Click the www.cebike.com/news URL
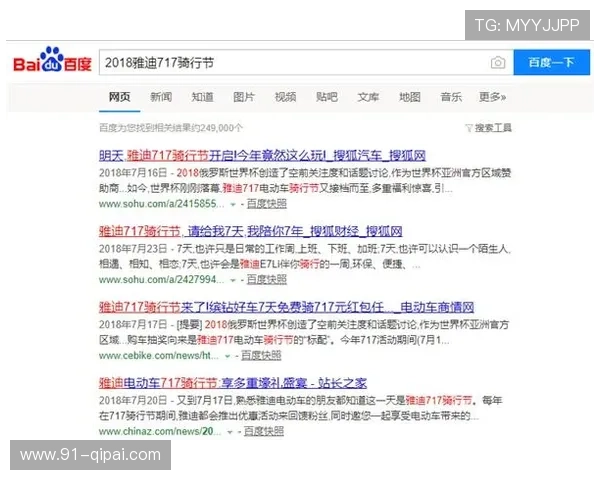 click(159, 356)
